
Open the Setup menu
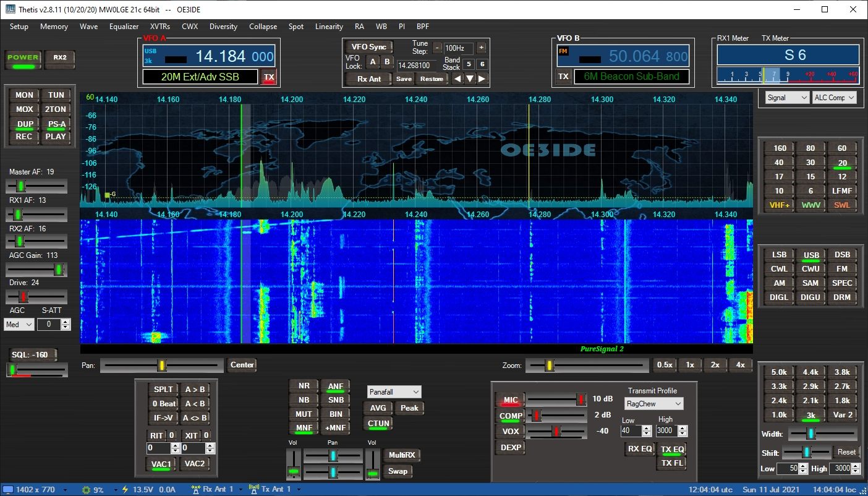[x=19, y=27]
